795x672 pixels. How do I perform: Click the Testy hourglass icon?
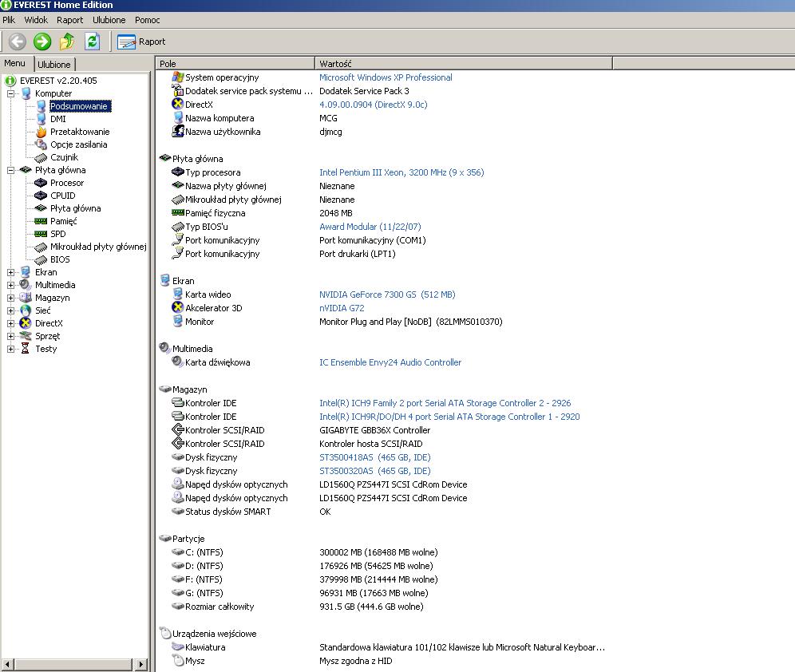tap(26, 349)
